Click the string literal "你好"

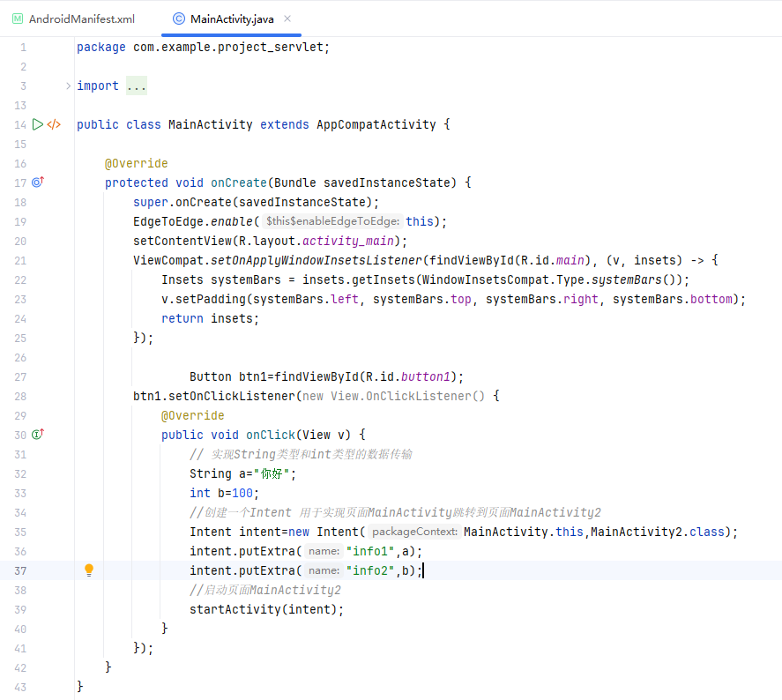pyautogui.click(x=272, y=473)
